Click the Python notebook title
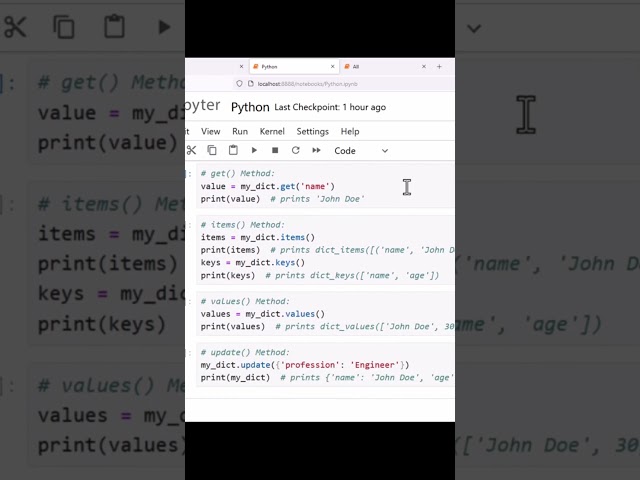Image resolution: width=640 pixels, height=480 pixels. (x=250, y=107)
